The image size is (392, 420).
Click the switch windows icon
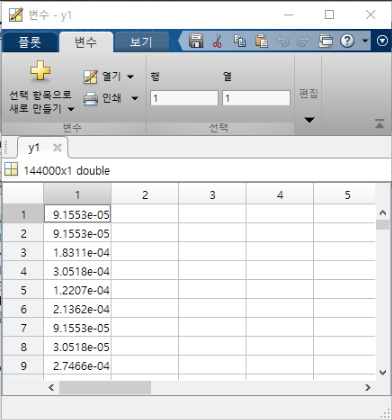[326, 41]
